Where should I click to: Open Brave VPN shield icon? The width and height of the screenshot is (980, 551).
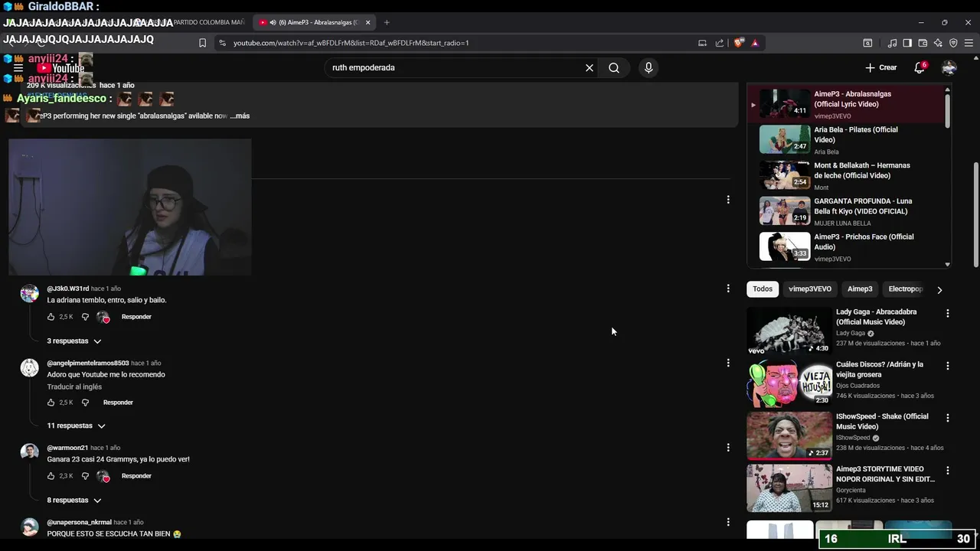(x=953, y=43)
